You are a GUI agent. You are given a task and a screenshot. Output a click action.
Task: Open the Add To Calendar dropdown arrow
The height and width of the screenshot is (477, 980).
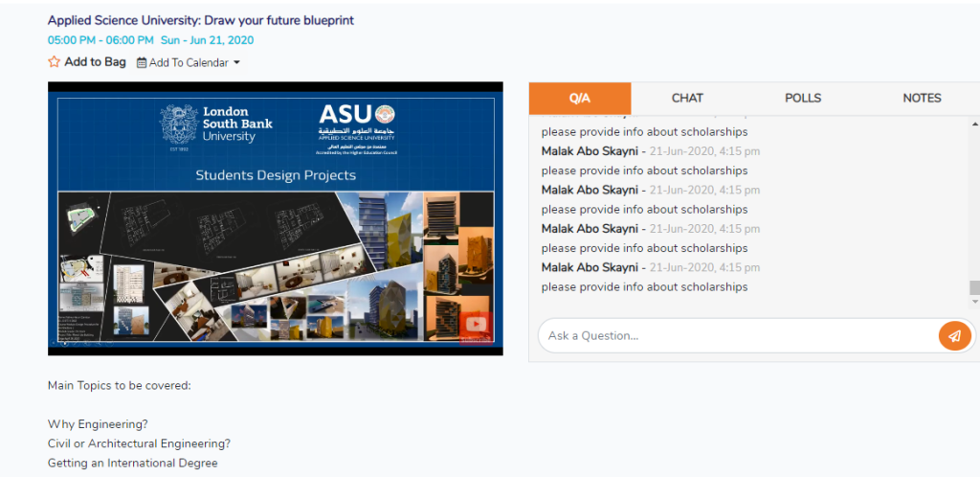[237, 62]
